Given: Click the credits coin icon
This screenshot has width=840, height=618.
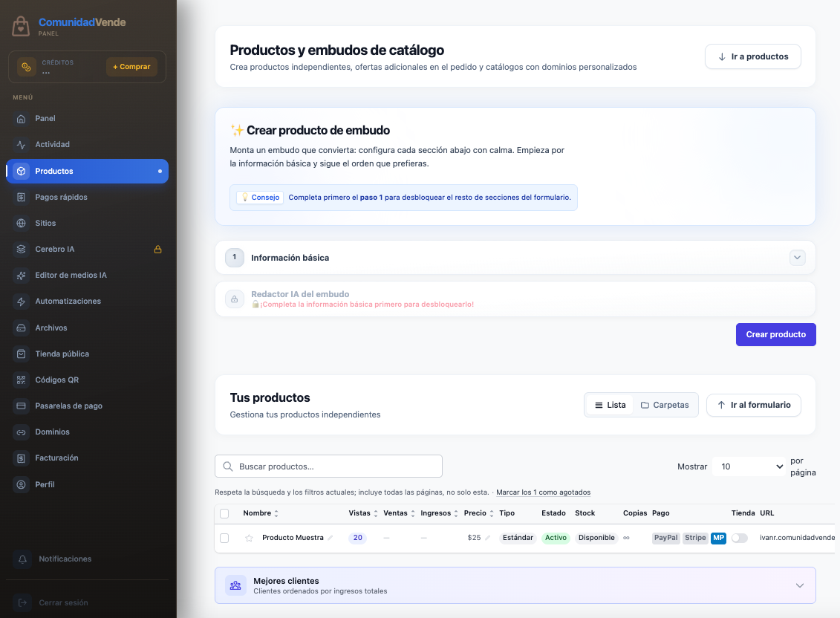Looking at the screenshot, I should (x=26, y=66).
